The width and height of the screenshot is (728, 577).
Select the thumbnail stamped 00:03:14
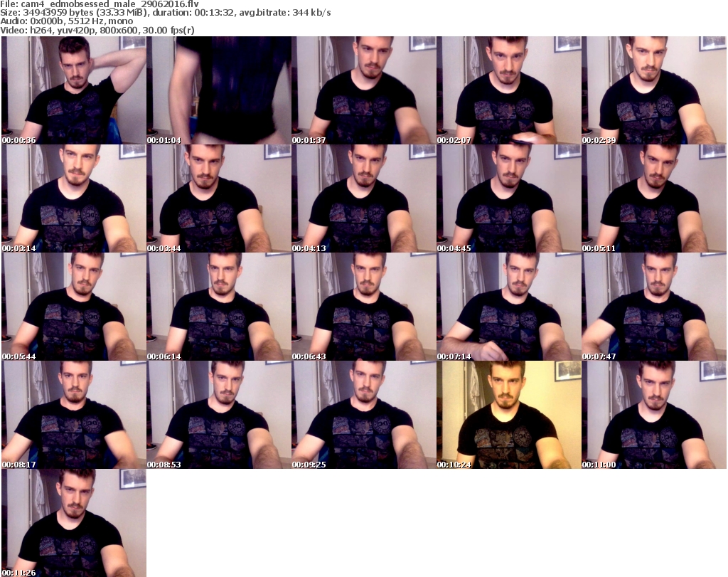tap(74, 198)
